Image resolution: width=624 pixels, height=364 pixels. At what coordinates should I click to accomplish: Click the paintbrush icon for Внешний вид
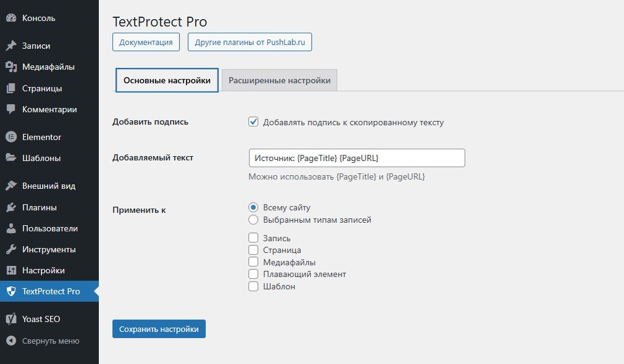pyautogui.click(x=10, y=186)
